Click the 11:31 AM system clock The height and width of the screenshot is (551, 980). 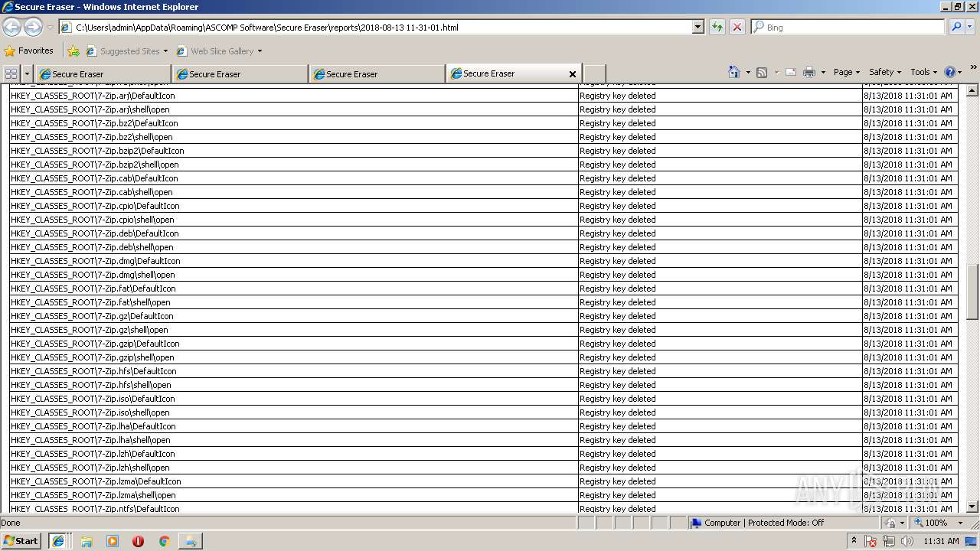pos(942,541)
